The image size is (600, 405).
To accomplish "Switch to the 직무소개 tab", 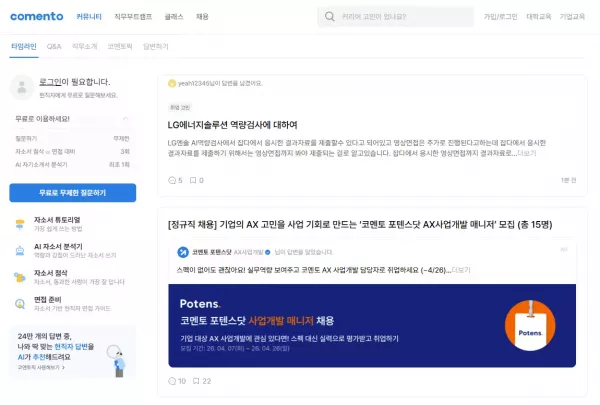I will coord(85,47).
